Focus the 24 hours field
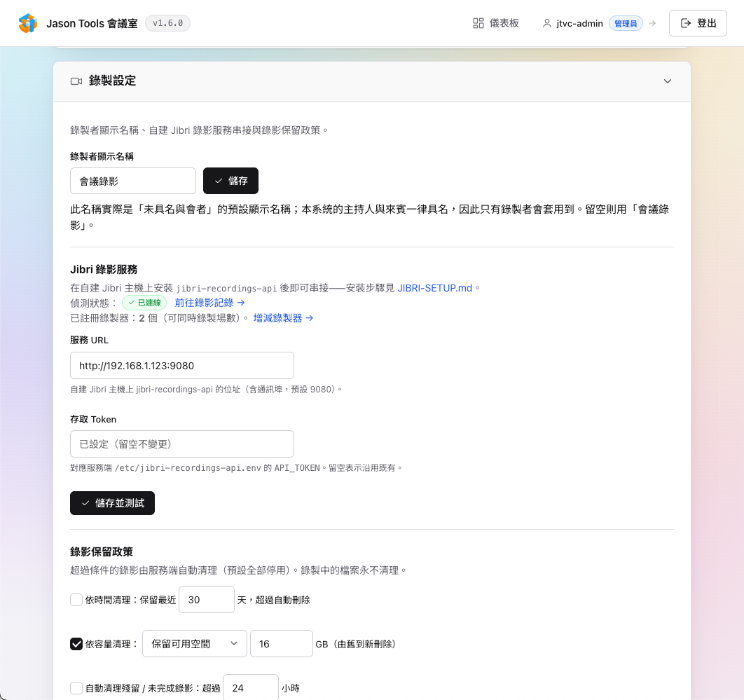This screenshot has height=700, width=744. [x=251, y=687]
